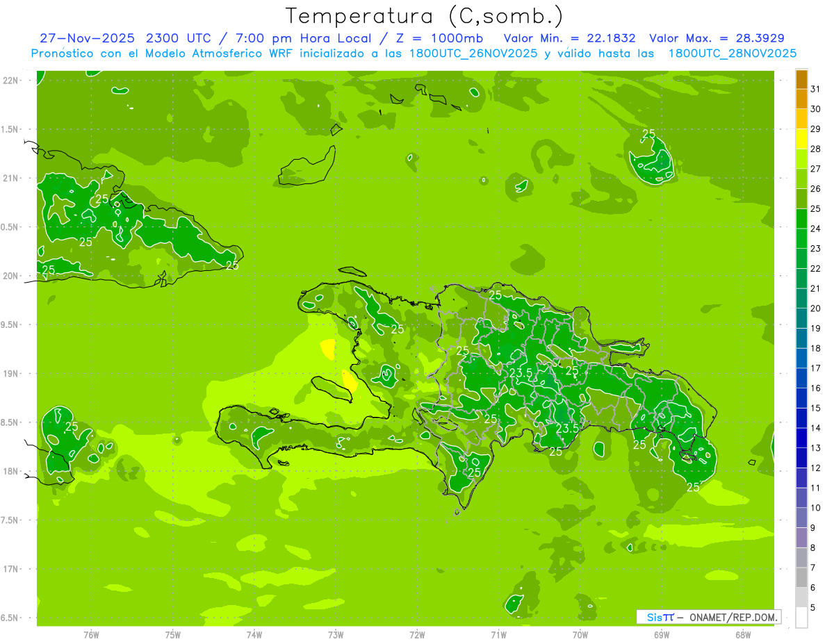Click the '23' color bar label
Viewport: 834px width, 644px height.
pos(815,248)
